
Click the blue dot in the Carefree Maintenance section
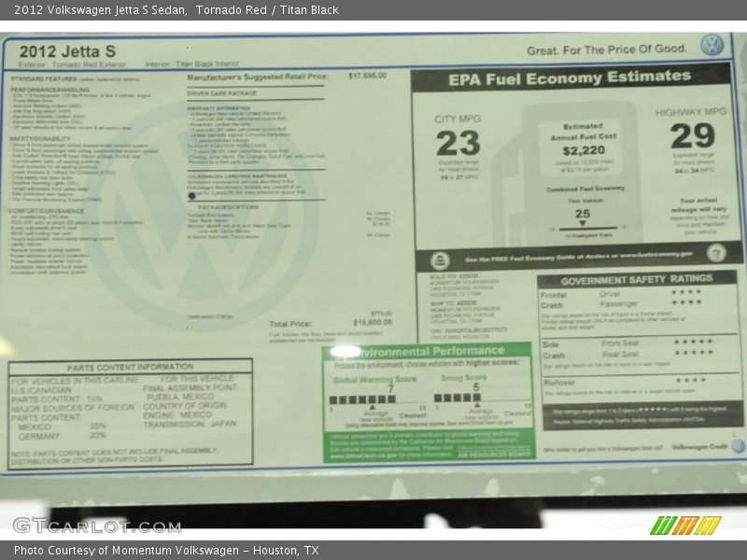tap(192, 195)
